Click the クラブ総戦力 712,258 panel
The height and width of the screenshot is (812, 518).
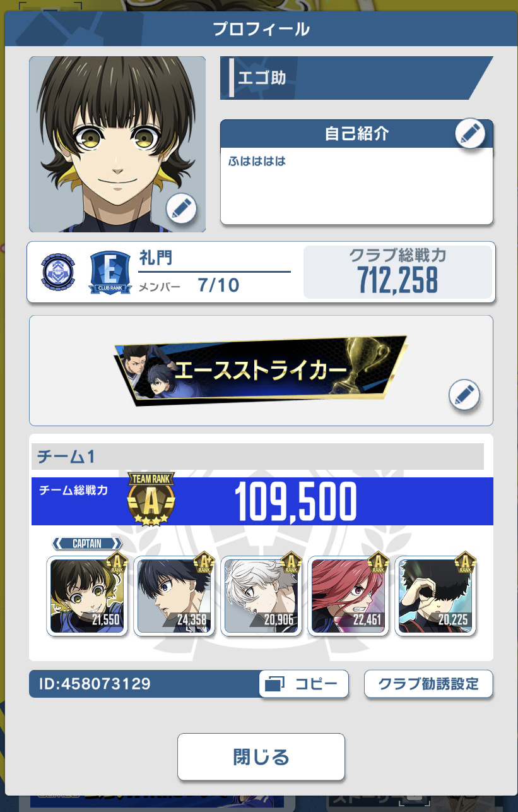pyautogui.click(x=397, y=272)
